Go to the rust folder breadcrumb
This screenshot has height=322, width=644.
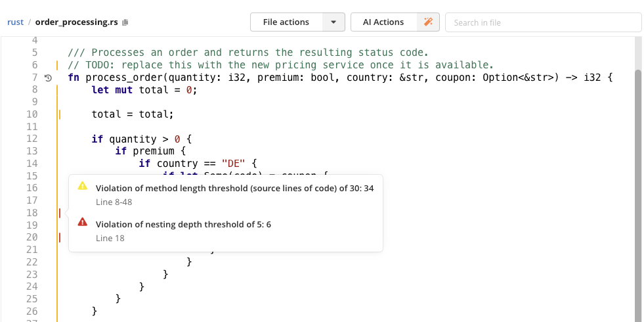coord(16,22)
